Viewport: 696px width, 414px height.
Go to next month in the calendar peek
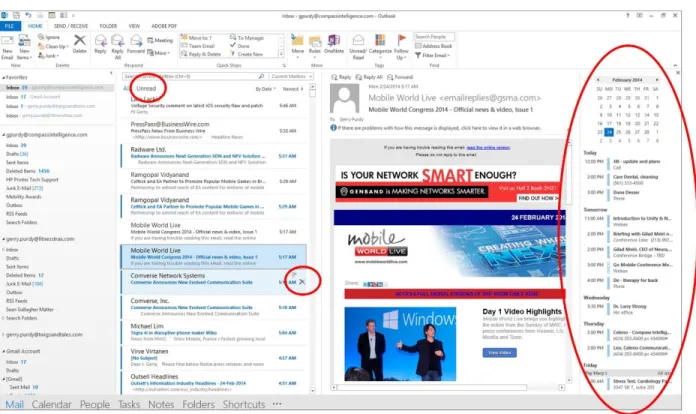point(657,80)
